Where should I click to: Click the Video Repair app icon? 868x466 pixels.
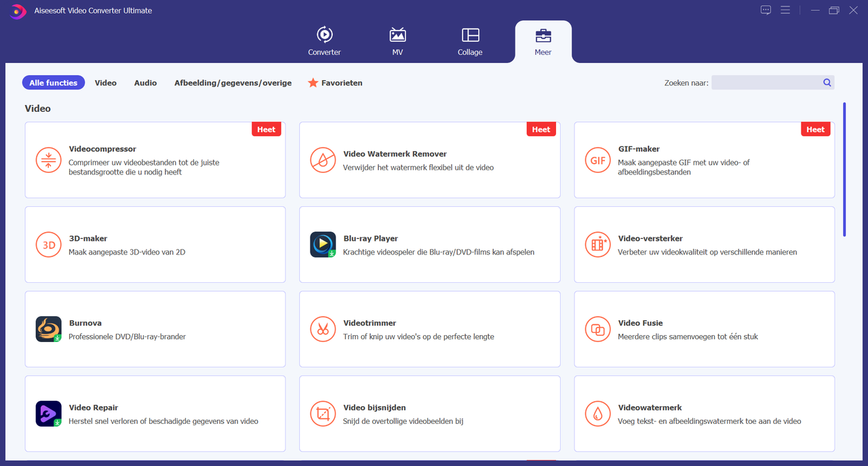(x=49, y=414)
